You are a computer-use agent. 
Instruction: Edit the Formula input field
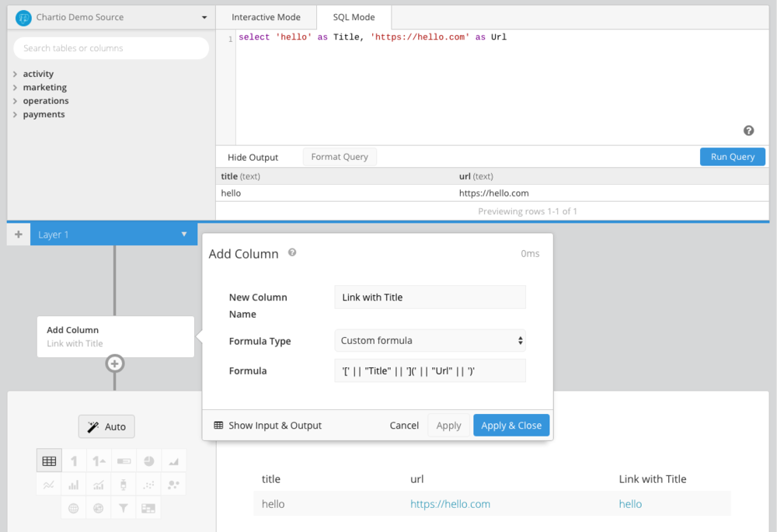click(430, 370)
